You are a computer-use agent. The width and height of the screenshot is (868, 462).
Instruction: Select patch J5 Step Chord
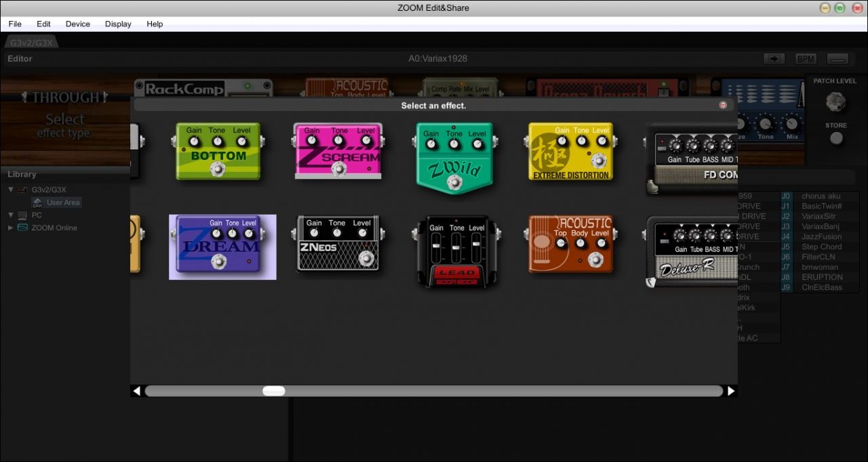point(821,247)
